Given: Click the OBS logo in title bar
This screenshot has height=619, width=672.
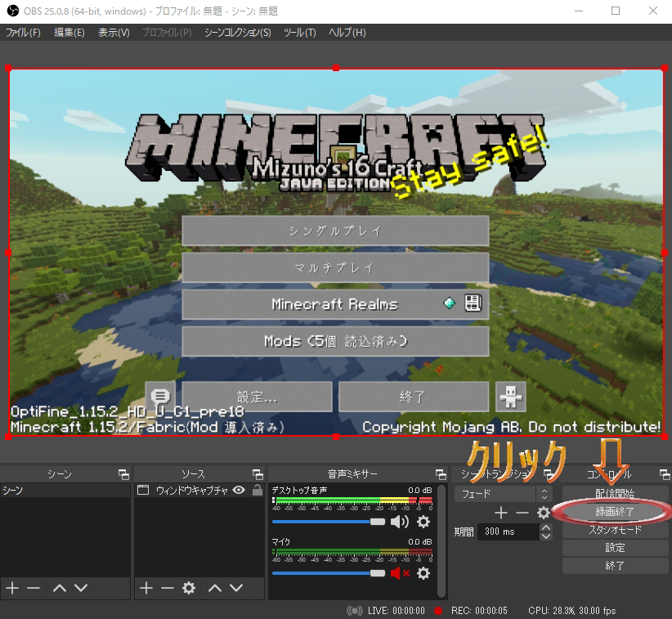Looking at the screenshot, I should (13, 11).
